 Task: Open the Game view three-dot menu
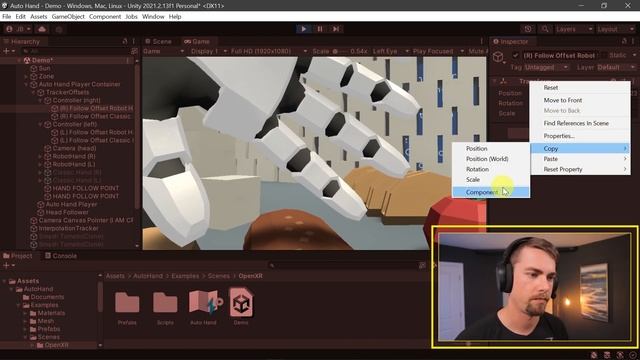coord(482,41)
